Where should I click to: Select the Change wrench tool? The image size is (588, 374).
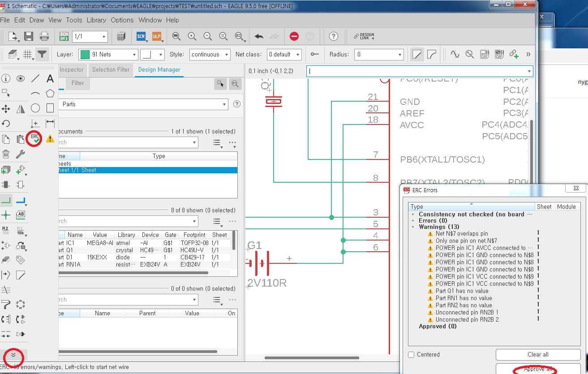click(21, 154)
